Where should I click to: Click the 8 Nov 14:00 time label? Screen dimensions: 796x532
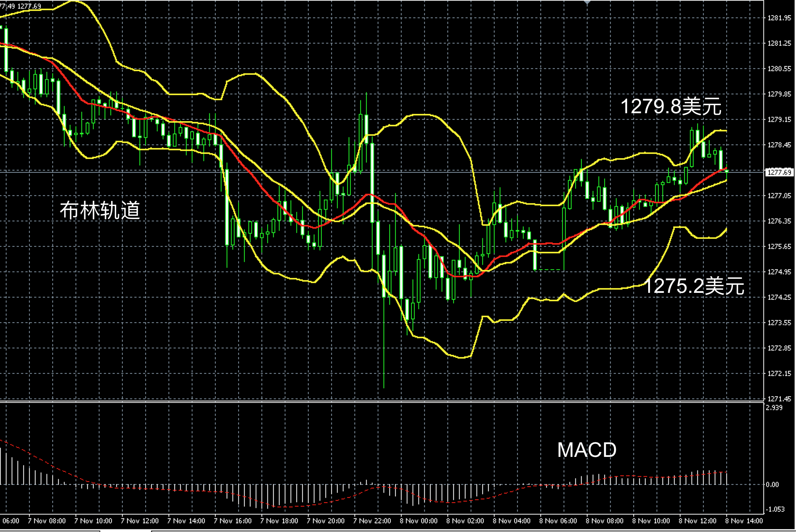click(744, 521)
